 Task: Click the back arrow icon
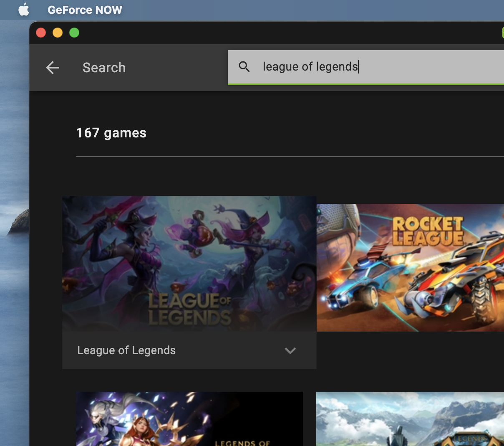53,68
